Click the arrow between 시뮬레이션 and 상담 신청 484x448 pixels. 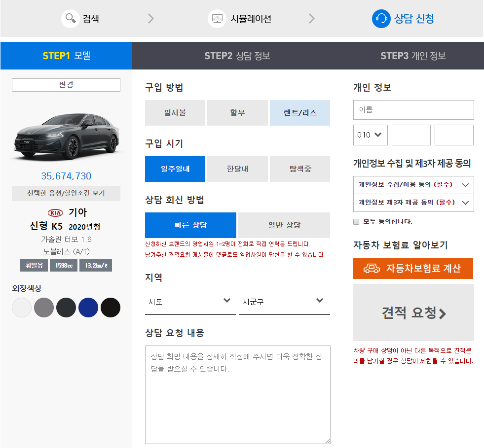pyautogui.click(x=312, y=19)
